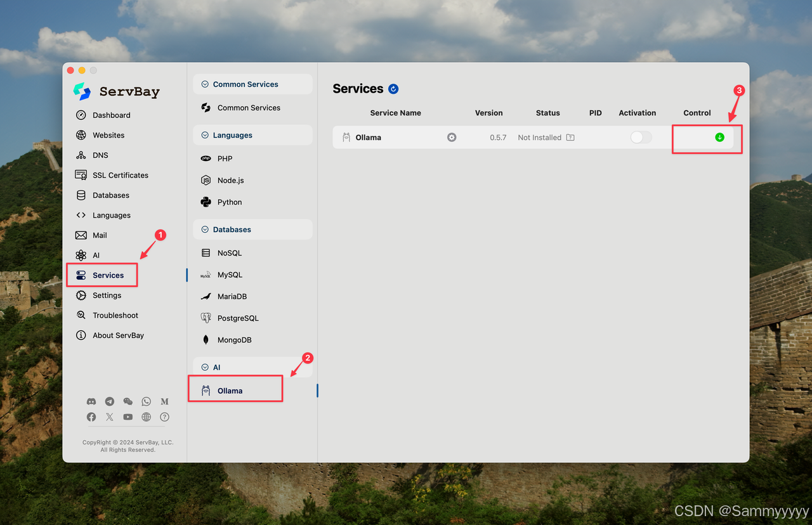Screen dimensions: 812x525
Task: Click the version value 0.5.7
Action: [x=498, y=138]
